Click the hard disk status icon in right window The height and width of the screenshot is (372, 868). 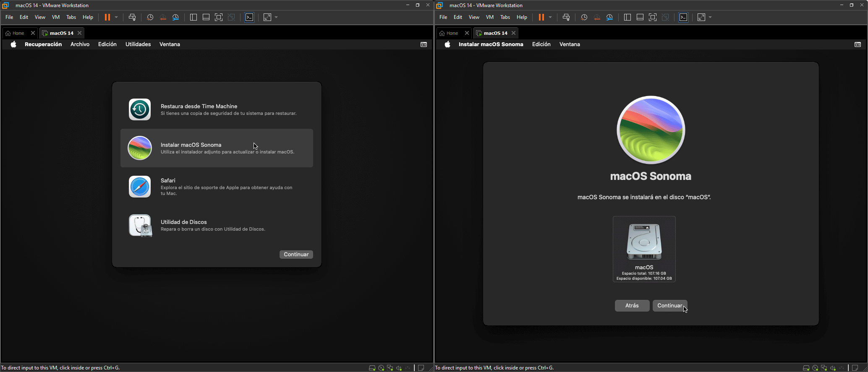806,368
